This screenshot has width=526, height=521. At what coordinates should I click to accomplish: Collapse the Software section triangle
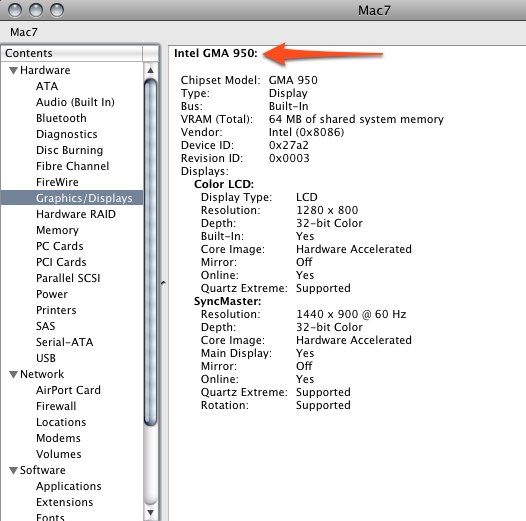tap(13, 470)
